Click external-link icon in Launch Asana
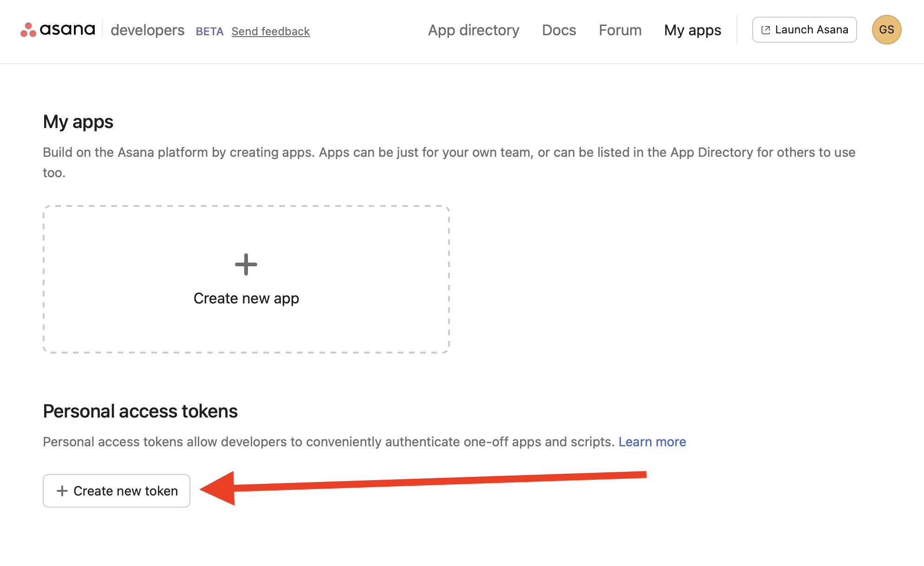This screenshot has height=566, width=924. pos(766,30)
